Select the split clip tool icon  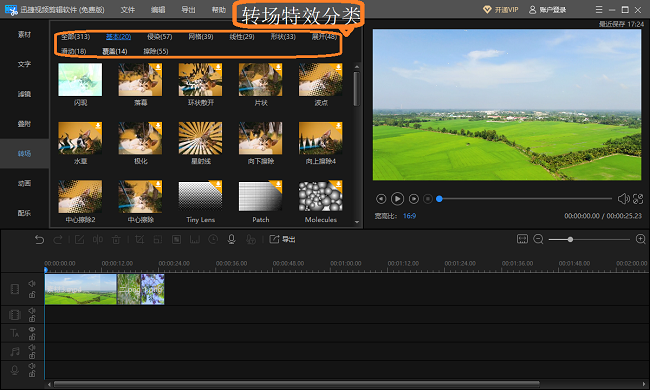click(x=98, y=239)
